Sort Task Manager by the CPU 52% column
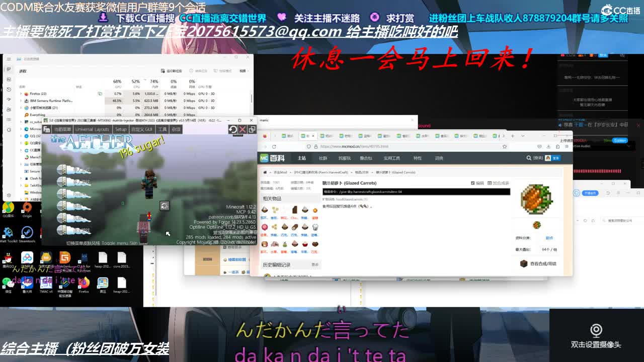Image resolution: width=644 pixels, height=362 pixels. pyautogui.click(x=136, y=83)
